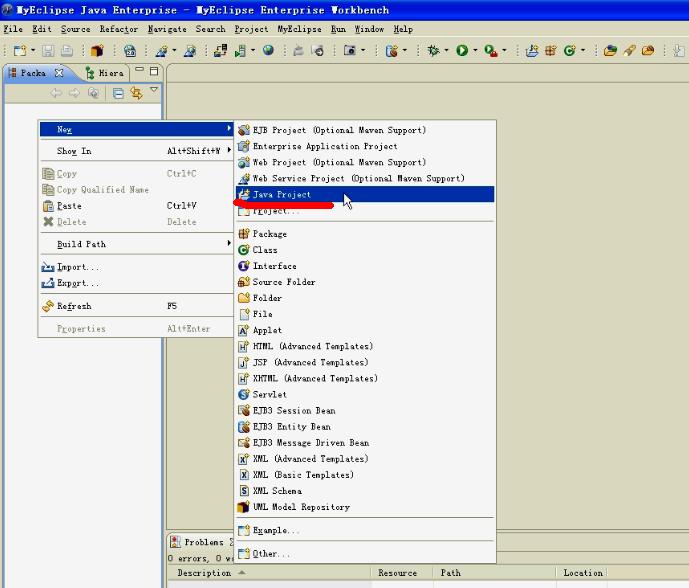Select Folder in New submenu
The image size is (689, 588).
tap(365, 298)
